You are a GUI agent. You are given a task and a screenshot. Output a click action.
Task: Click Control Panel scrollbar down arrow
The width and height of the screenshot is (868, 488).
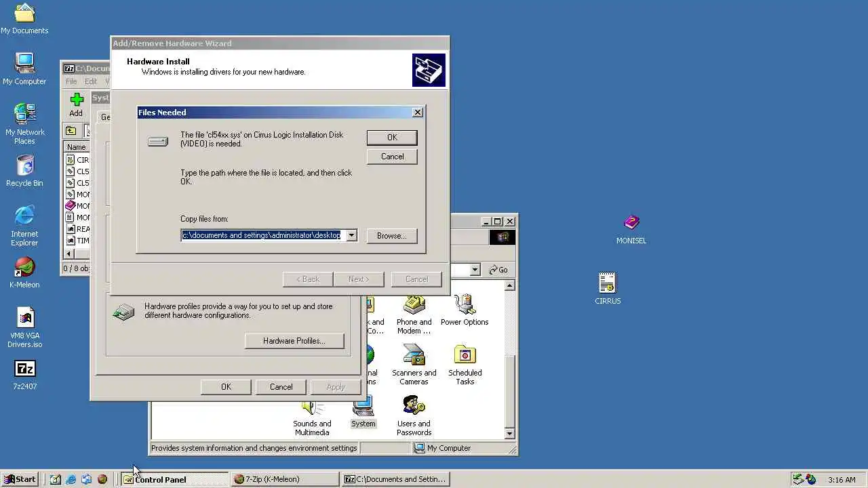coord(510,434)
